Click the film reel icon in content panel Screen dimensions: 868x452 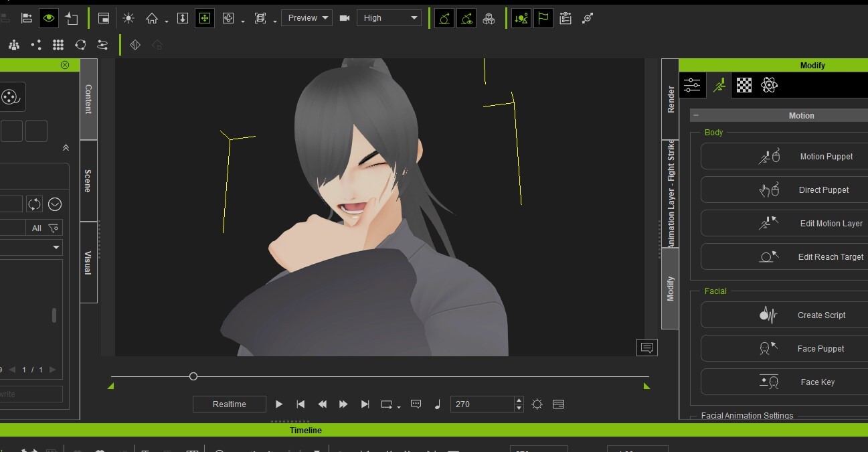pyautogui.click(x=10, y=97)
